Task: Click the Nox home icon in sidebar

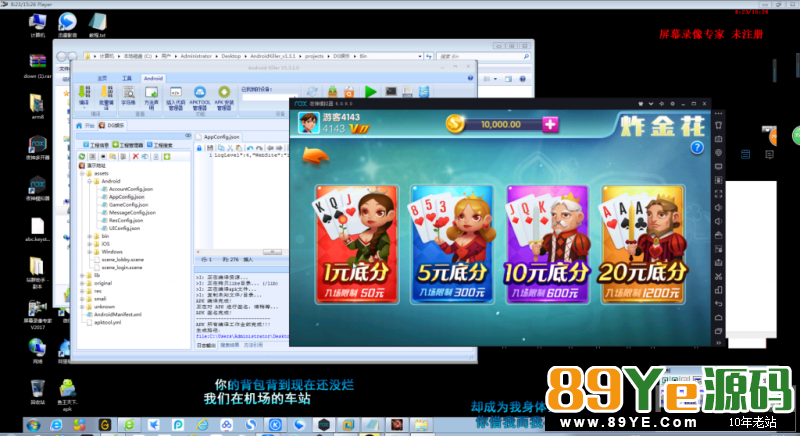Action: (718, 318)
